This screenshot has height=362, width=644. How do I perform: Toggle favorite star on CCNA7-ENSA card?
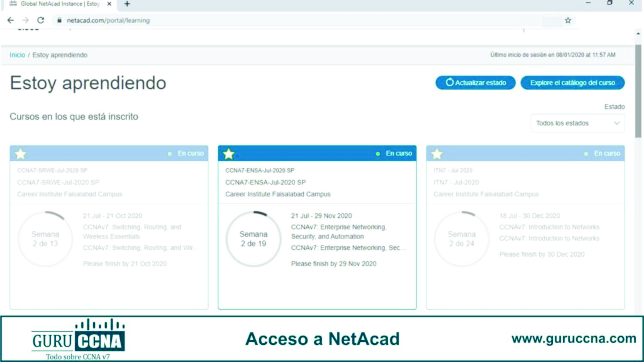click(x=229, y=154)
